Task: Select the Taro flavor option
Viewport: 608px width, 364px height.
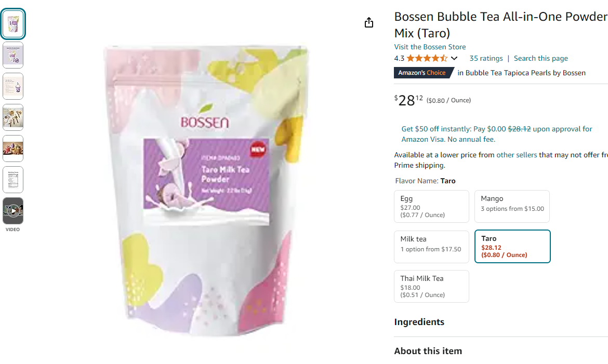Action: (x=512, y=247)
